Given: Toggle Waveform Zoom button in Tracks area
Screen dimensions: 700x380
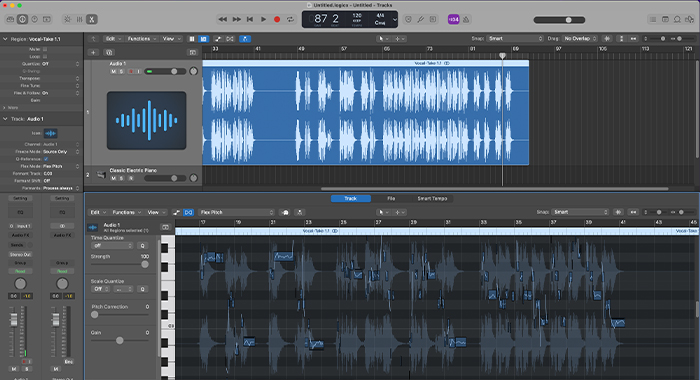Looking at the screenshot, I should pyautogui.click(x=606, y=39).
